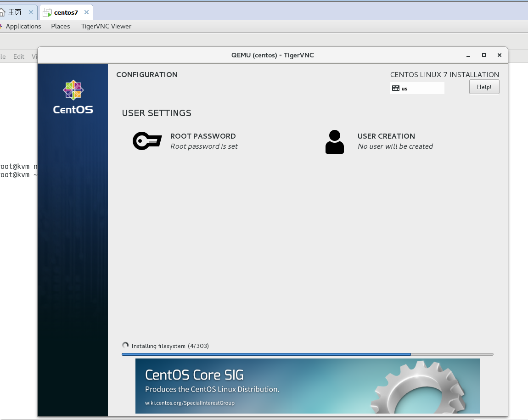
Task: Open ROOT PASSWORD settings
Action: pyautogui.click(x=185, y=141)
